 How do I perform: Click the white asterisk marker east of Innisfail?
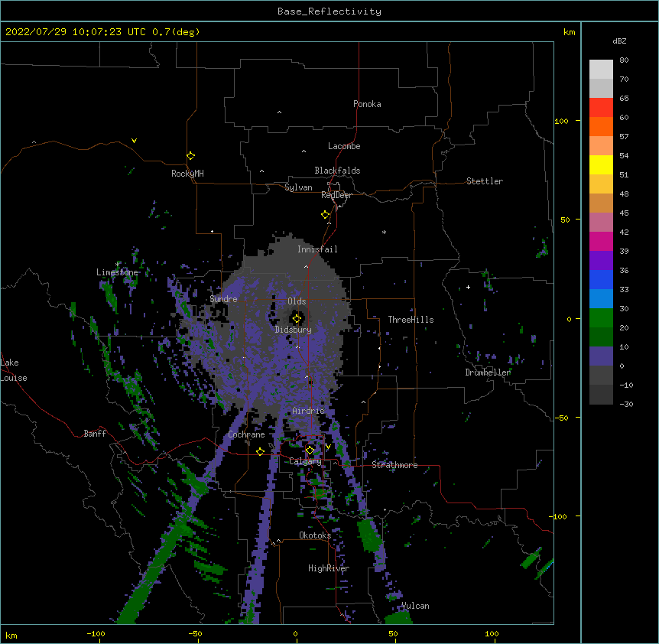pyautogui.click(x=384, y=232)
